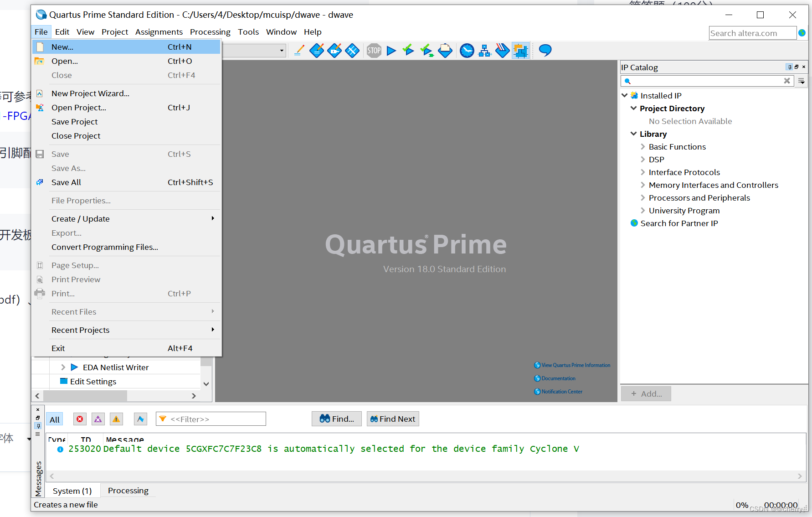Open Recent Projects submenu

(126, 330)
